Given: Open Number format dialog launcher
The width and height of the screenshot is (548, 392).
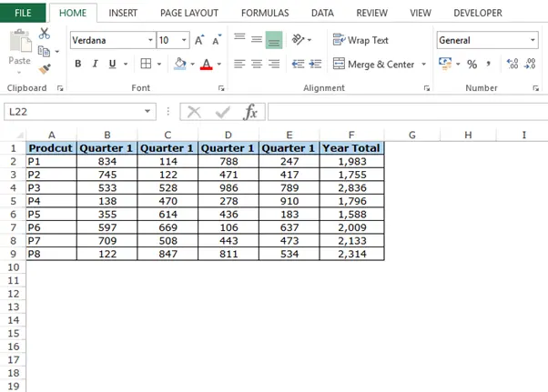Looking at the screenshot, I should point(536,88).
